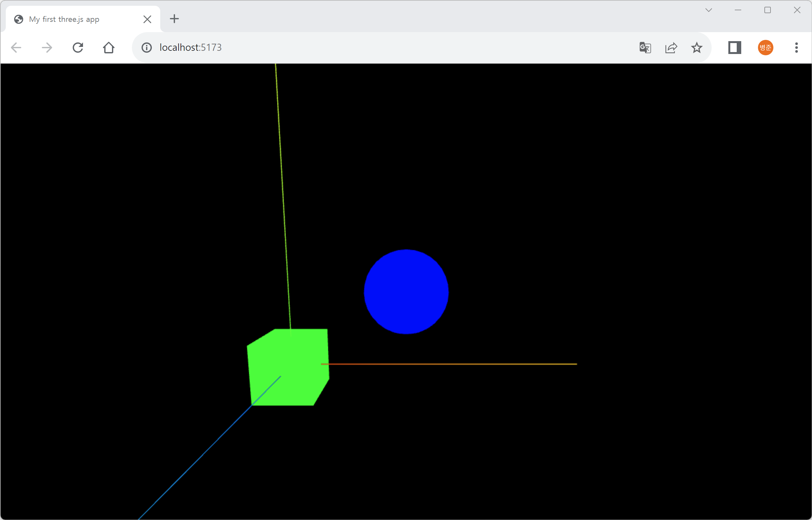Open a new tab with plus
The image size is (812, 520).
pyautogui.click(x=174, y=19)
